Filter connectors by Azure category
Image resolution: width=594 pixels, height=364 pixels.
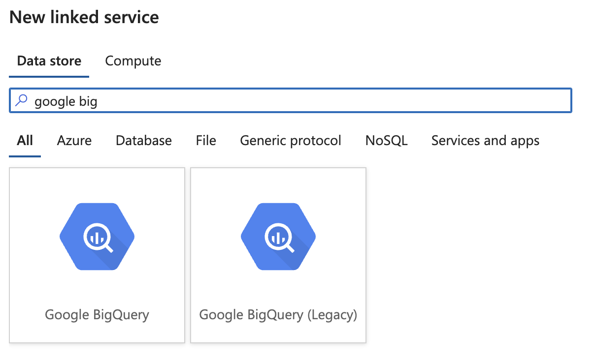pyautogui.click(x=74, y=141)
